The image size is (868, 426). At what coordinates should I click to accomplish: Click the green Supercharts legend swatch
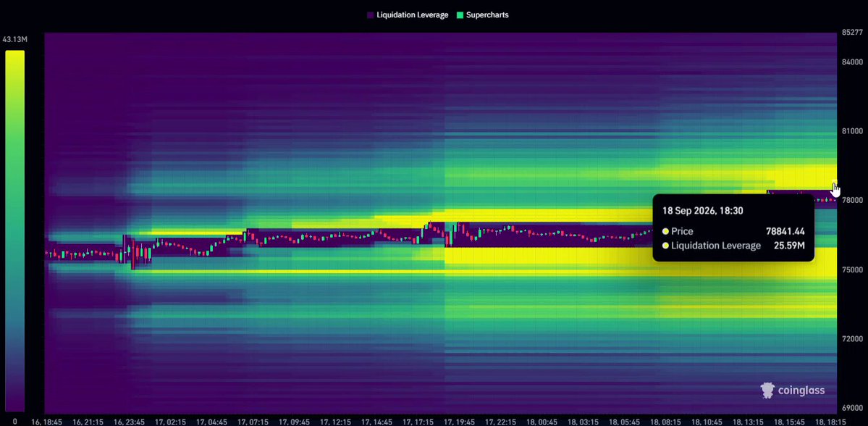coord(460,15)
